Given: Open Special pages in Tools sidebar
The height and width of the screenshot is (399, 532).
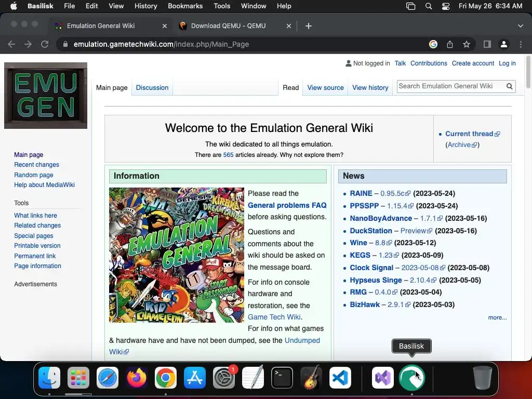Looking at the screenshot, I should (x=34, y=236).
